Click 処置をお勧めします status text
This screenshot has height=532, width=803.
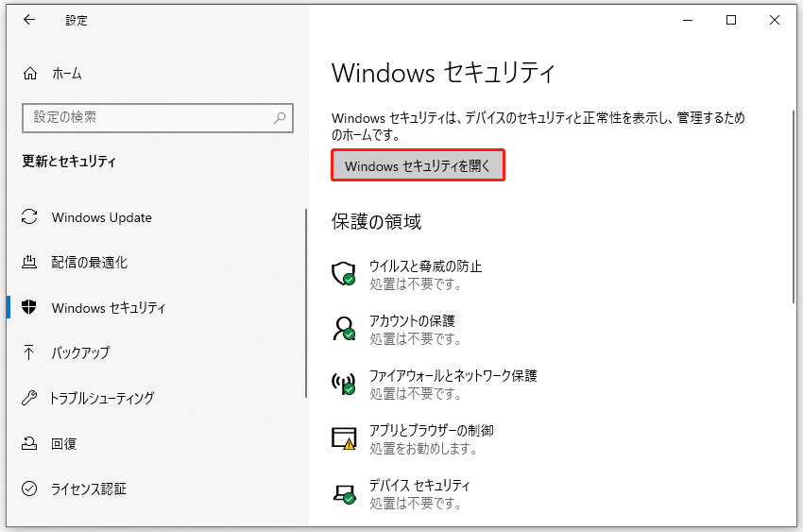tap(423, 449)
